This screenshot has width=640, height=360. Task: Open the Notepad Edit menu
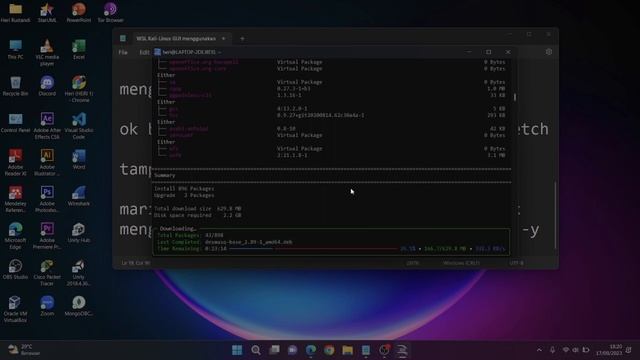click(144, 52)
